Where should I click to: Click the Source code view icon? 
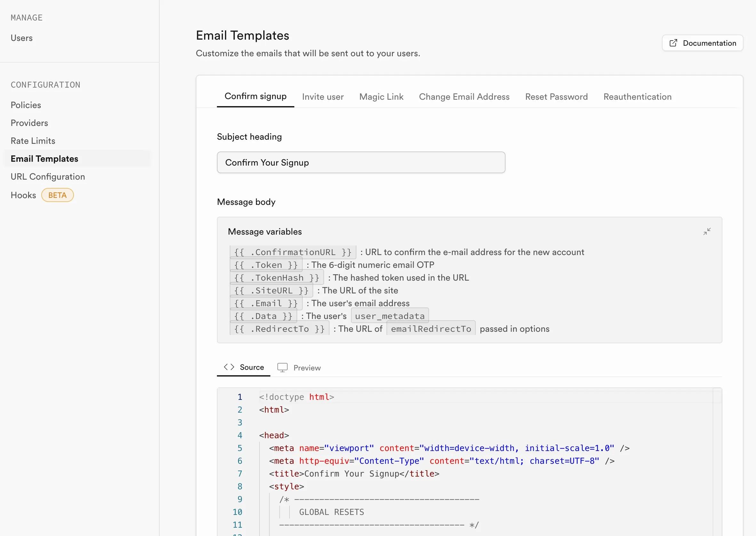click(229, 367)
